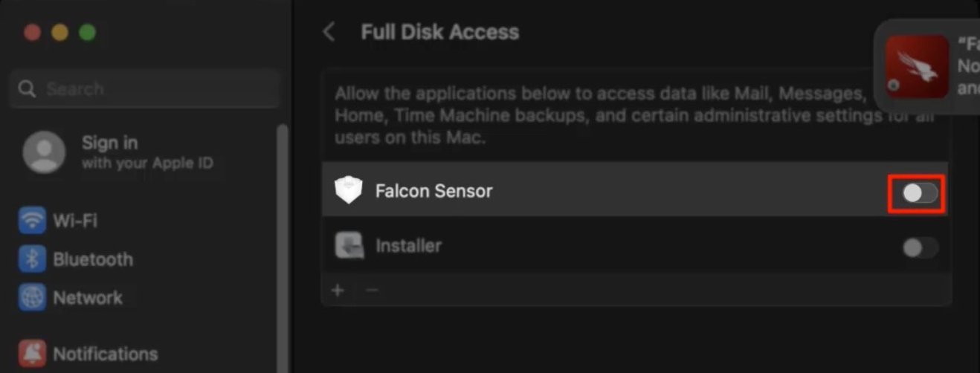Open the Falcon notification banner text

pos(967,66)
